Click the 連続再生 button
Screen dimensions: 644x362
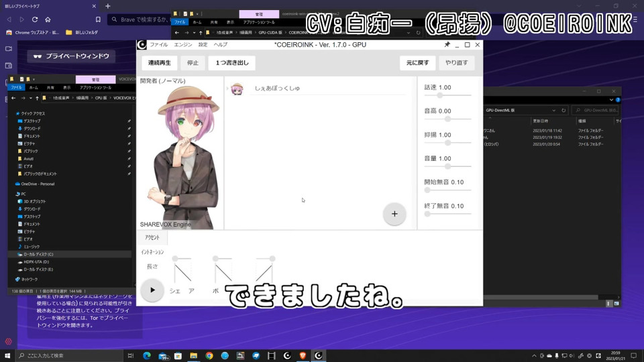160,63
